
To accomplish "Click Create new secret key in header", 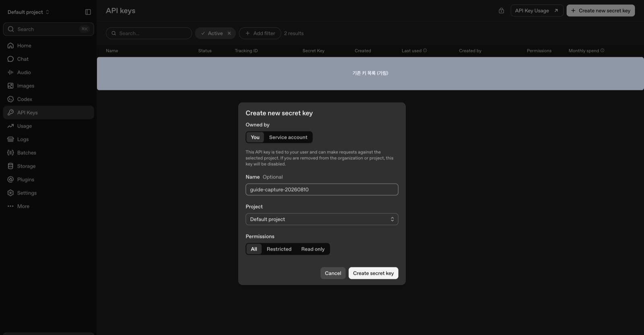I will coord(601,10).
